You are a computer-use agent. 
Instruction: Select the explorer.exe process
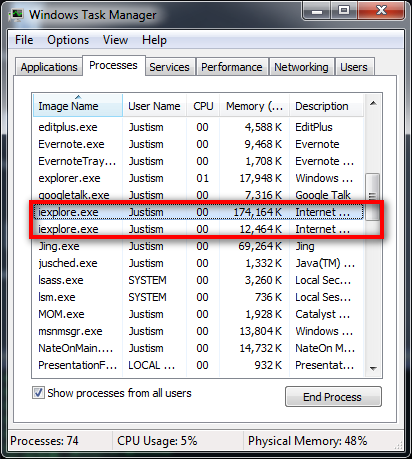[198, 178]
